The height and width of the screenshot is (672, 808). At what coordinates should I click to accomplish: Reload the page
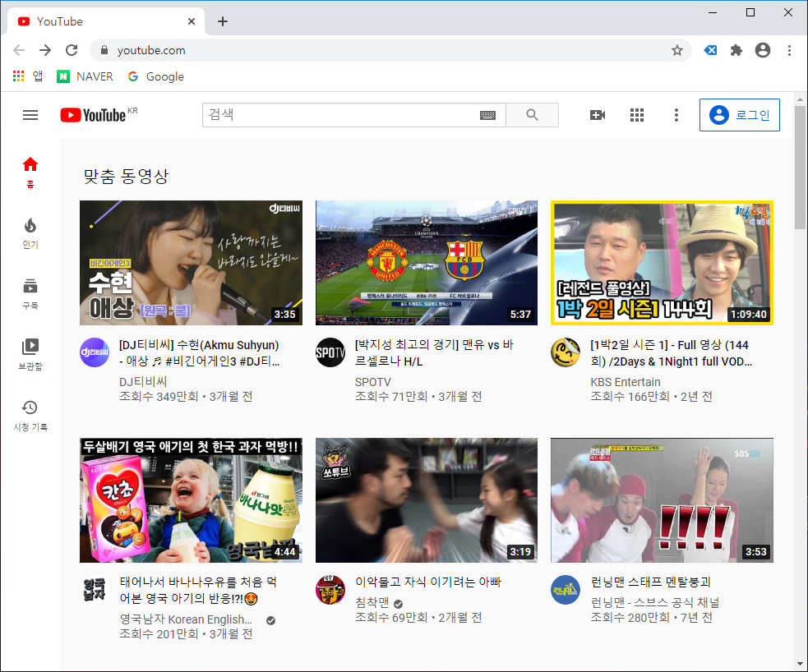pyautogui.click(x=72, y=50)
